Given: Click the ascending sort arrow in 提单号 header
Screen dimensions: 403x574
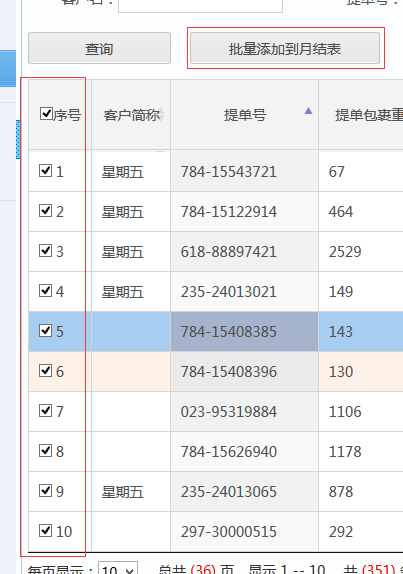Looking at the screenshot, I should pyautogui.click(x=308, y=111).
